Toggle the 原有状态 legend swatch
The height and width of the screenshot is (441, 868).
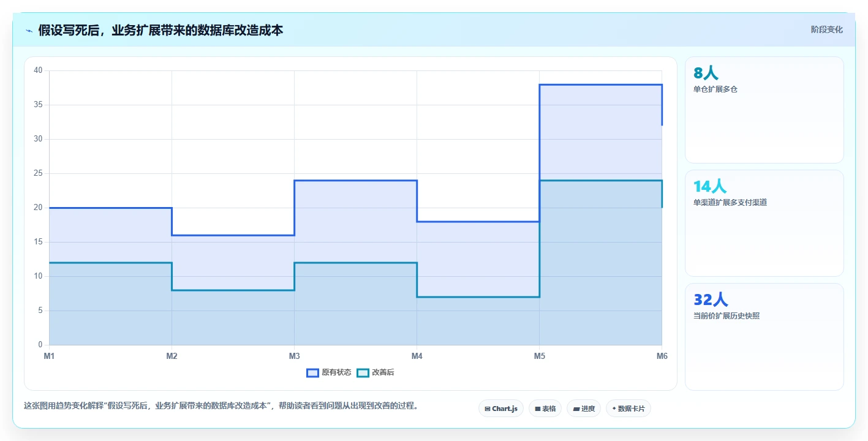(x=313, y=372)
